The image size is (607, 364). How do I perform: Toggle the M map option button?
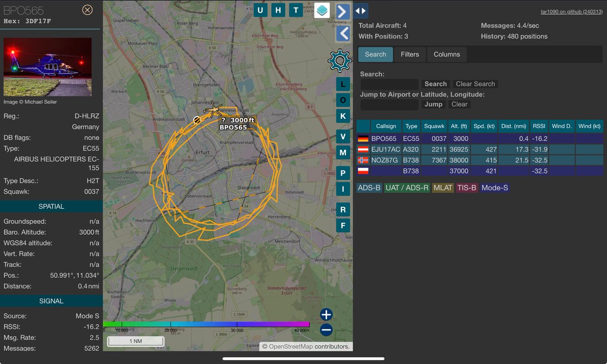point(343,153)
